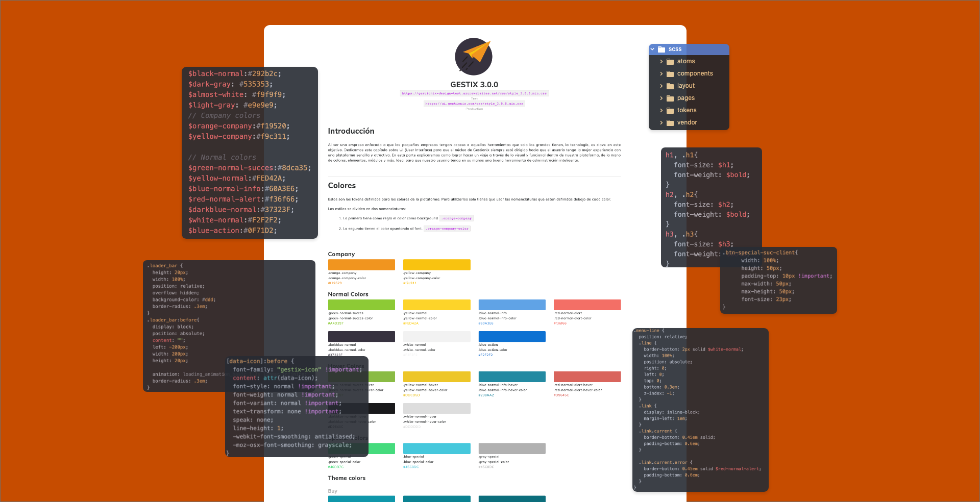
Task: Pick the yellow-normal-hover color swatch
Action: (x=437, y=376)
